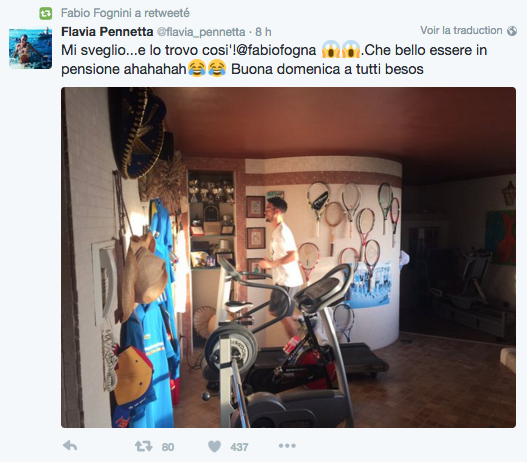
Task: Click the Fabio Fognini a retweeté text
Action: 125,13
